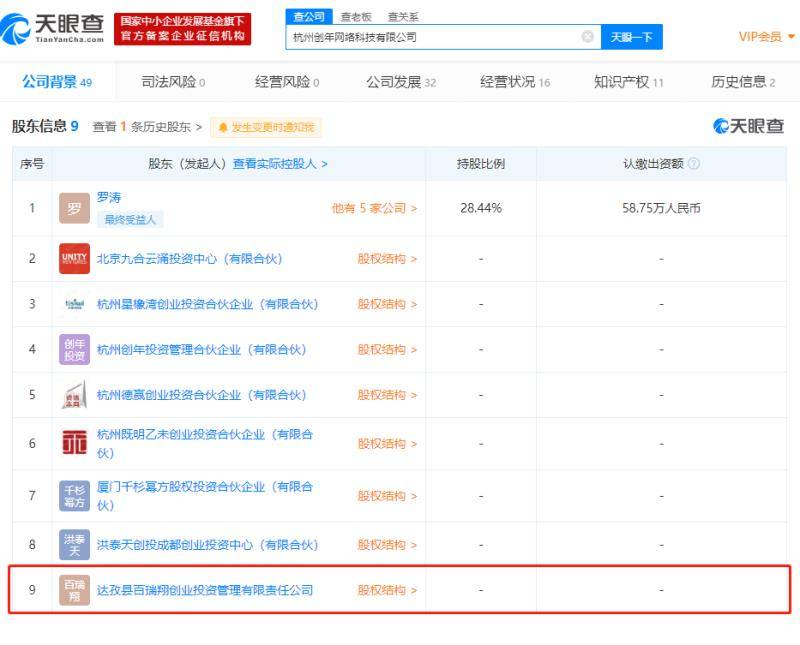Open 杭州创年投资管理合伙企业 company link

pyautogui.click(x=202, y=350)
